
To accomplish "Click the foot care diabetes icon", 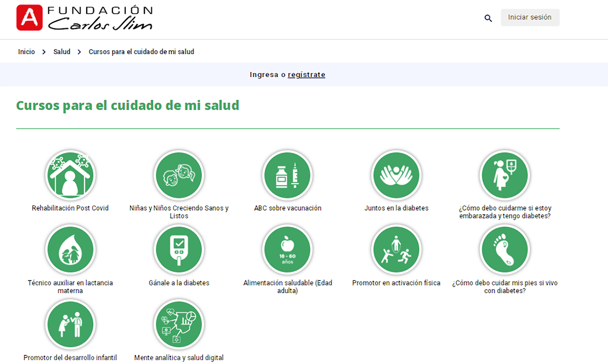I will [505, 250].
